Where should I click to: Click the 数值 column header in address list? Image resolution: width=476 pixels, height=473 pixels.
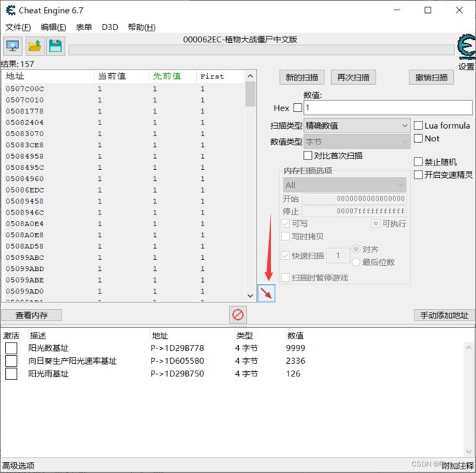click(x=295, y=335)
